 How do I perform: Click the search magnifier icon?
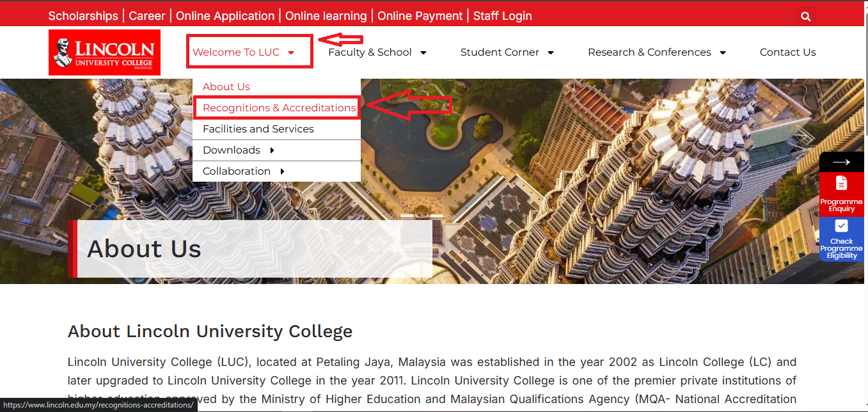tap(805, 17)
